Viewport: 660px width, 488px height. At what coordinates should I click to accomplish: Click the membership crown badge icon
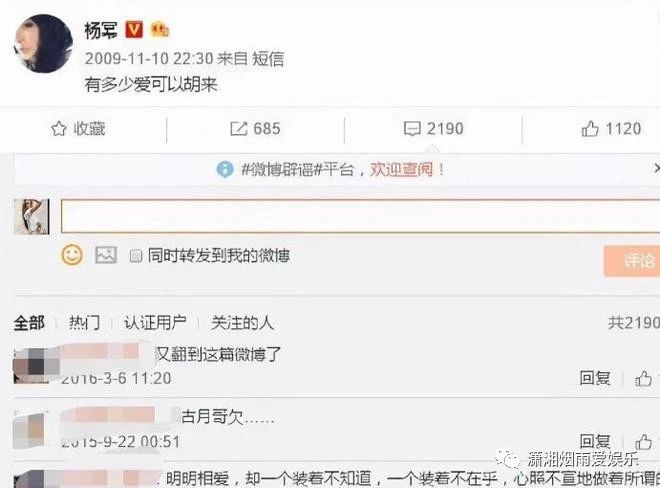click(160, 29)
